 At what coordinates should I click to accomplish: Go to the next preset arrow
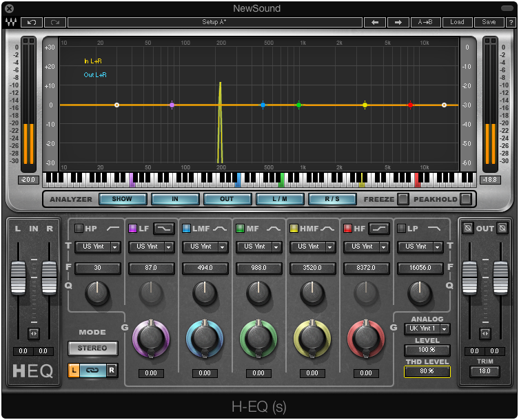coord(398,22)
